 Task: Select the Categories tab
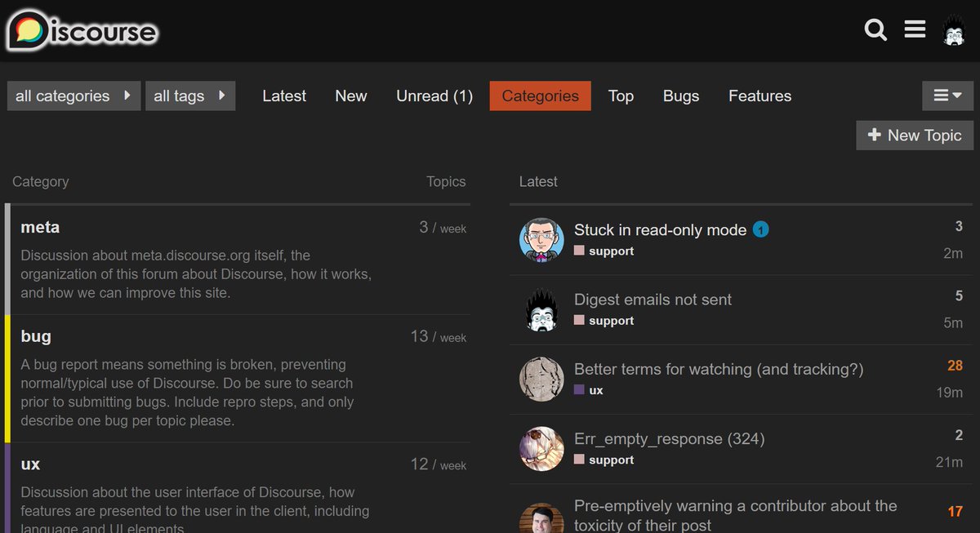pos(540,95)
